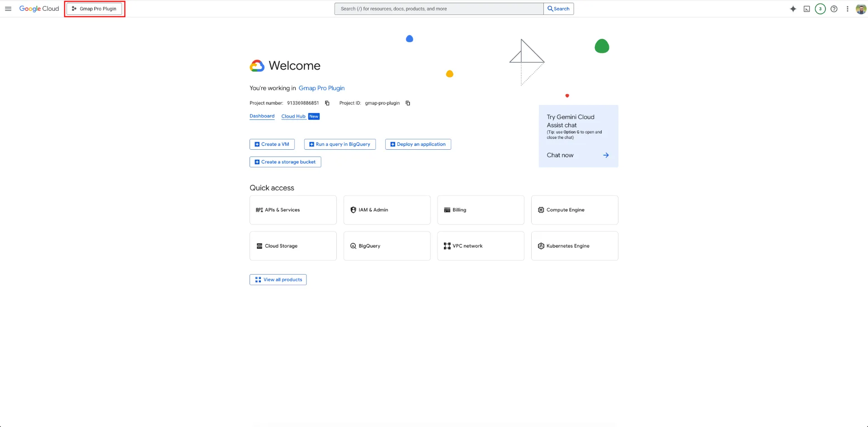Click the Welcome heading
The width and height of the screenshot is (868, 427).
click(294, 66)
